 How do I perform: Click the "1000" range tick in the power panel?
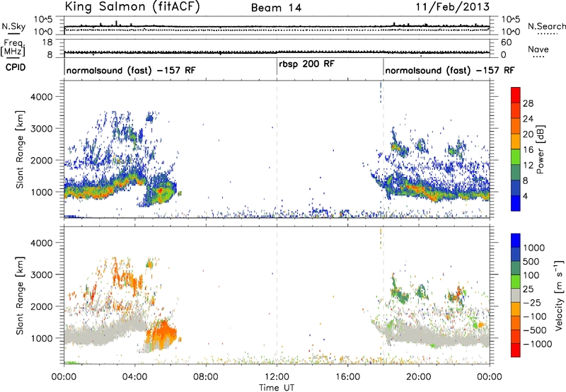coord(41,192)
